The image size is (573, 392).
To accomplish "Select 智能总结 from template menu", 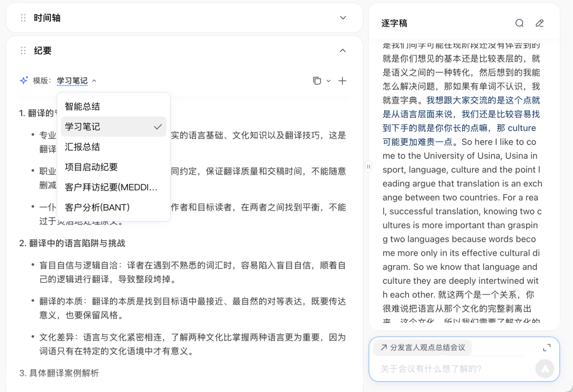I will [82, 107].
